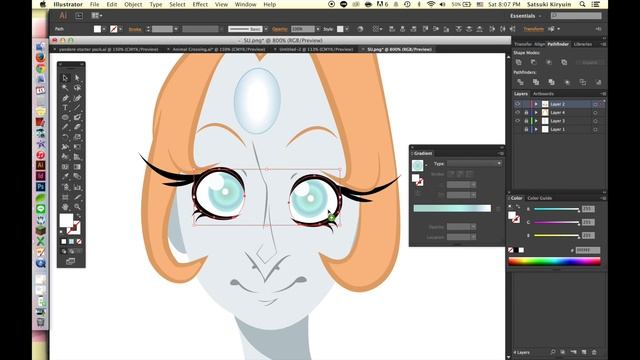
Task: Expand Layer 3 disclosure triangle
Action: tap(536, 121)
